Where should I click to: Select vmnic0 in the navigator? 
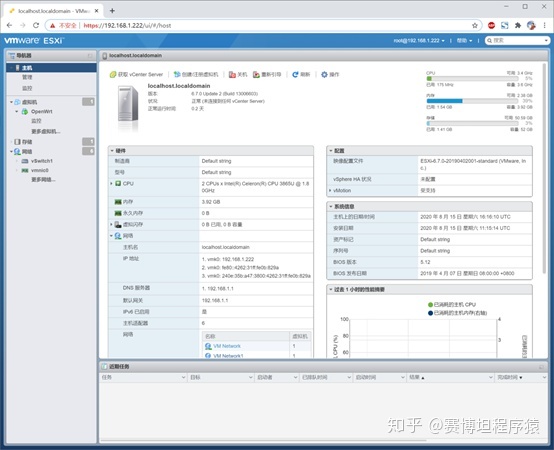pyautogui.click(x=40, y=170)
